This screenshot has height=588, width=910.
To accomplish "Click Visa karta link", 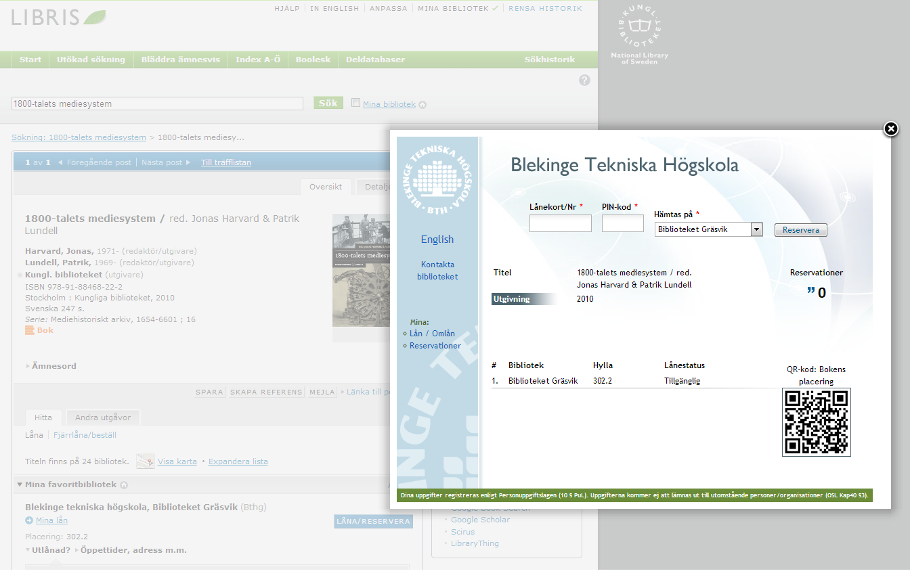I will click(177, 461).
